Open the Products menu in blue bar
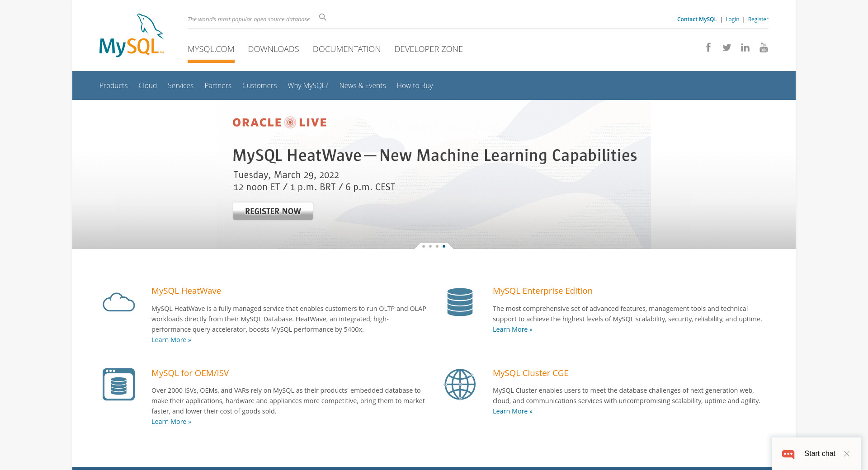The image size is (868, 470). (x=113, y=85)
